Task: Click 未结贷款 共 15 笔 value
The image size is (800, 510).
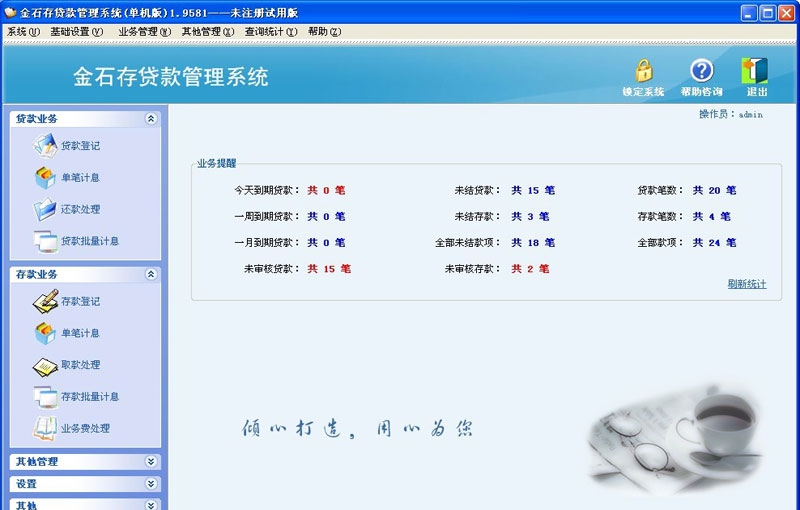Action: click(533, 190)
